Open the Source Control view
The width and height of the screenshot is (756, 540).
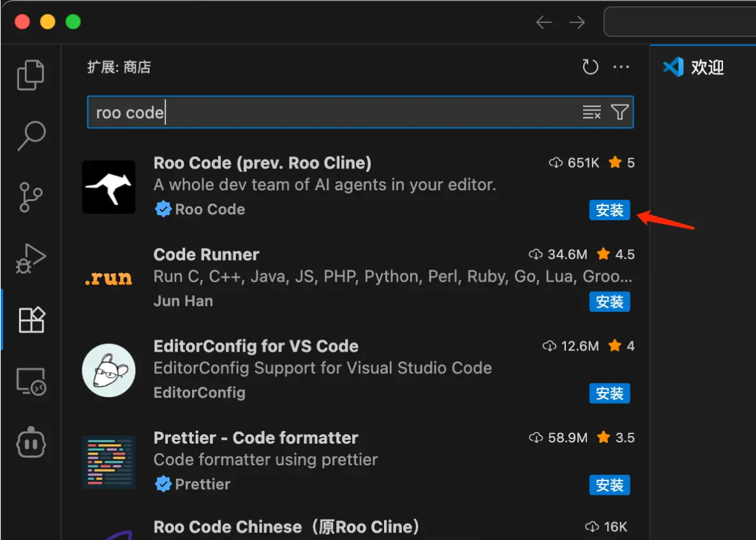click(31, 197)
